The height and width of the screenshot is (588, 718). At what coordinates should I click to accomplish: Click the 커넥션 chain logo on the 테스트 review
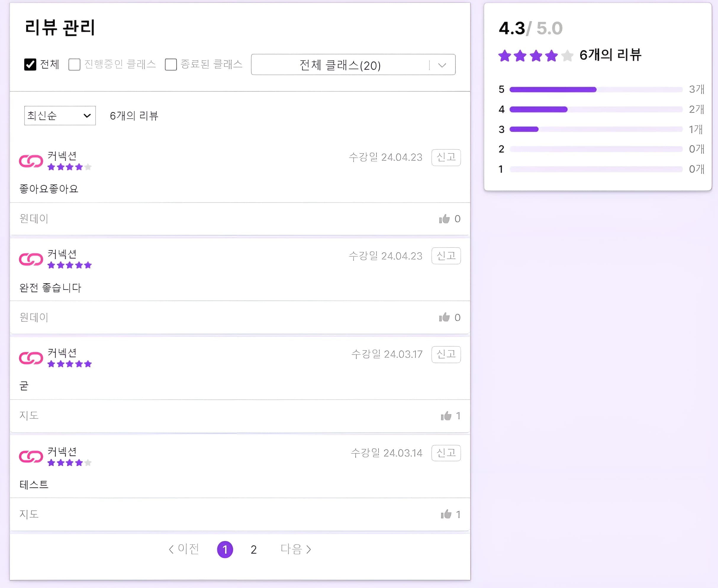point(30,456)
